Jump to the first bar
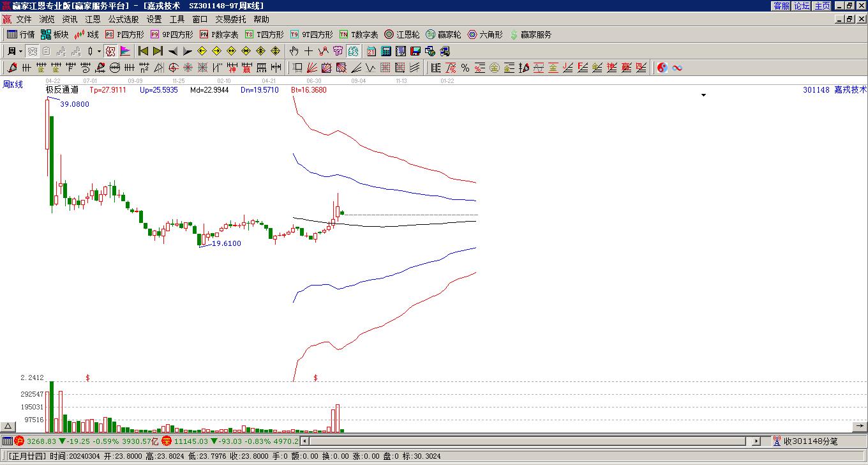Screen dimensions: 868x465 (x=144, y=51)
